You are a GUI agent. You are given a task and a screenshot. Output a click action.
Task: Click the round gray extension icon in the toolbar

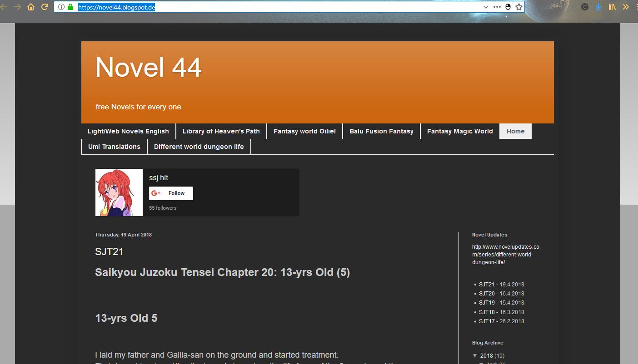pos(585,7)
